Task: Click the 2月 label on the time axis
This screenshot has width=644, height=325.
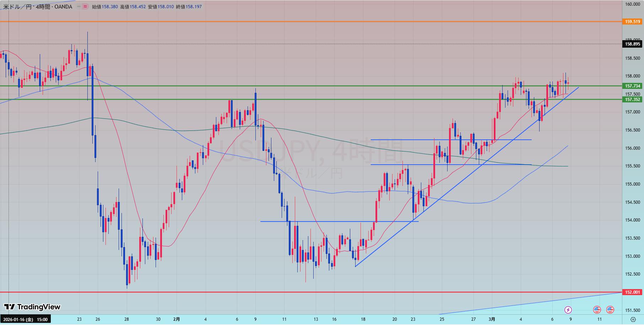Action: click(x=177, y=319)
